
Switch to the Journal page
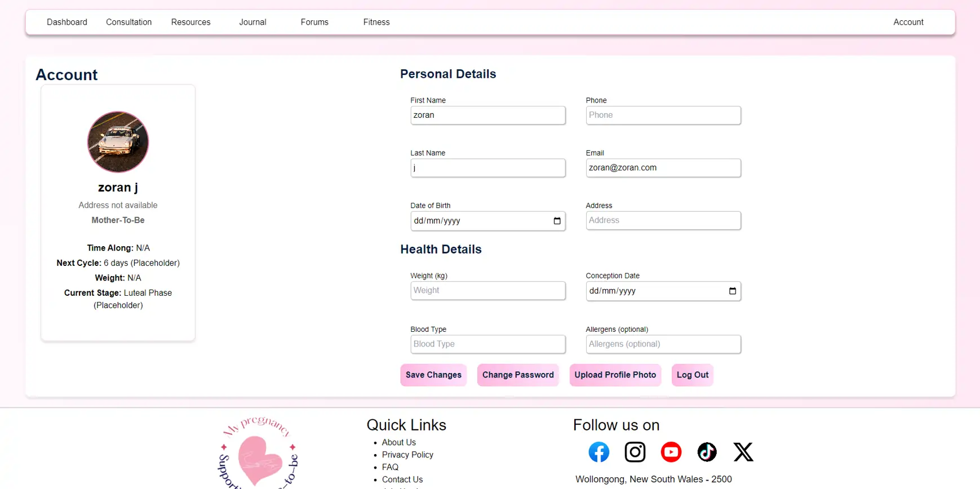coord(252,22)
